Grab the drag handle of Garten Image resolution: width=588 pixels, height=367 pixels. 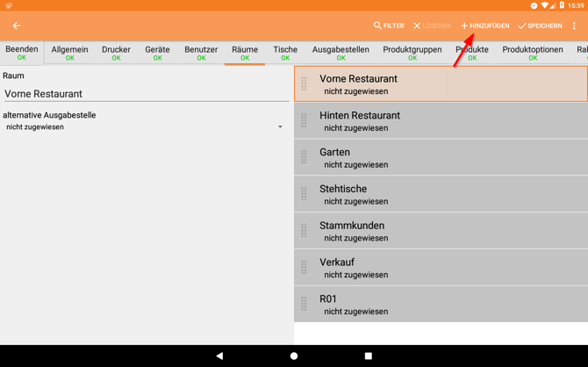tap(304, 158)
